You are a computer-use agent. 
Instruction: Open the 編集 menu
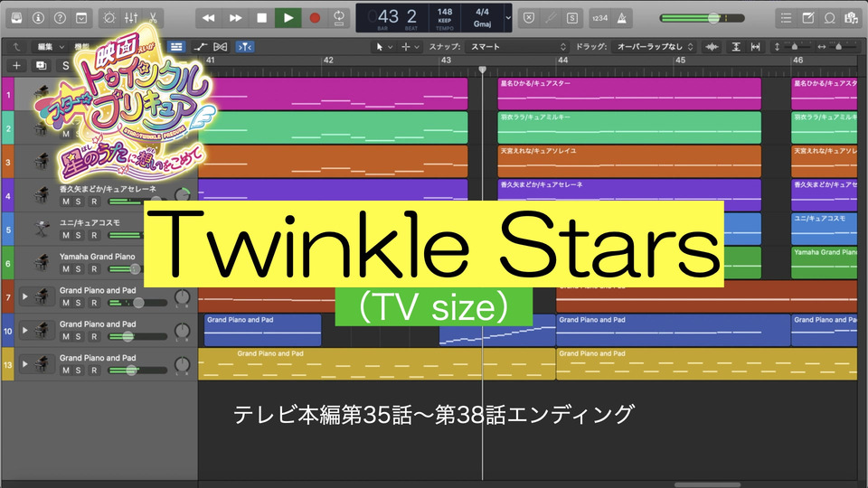click(x=51, y=47)
